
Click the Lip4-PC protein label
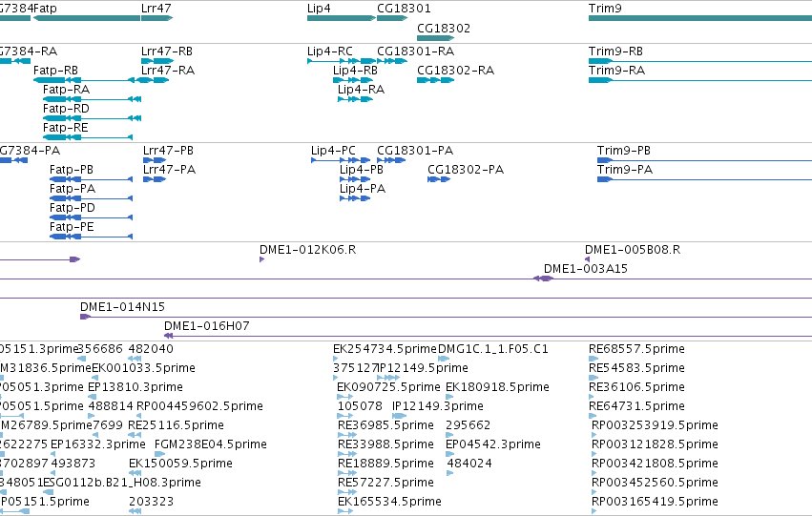pos(334,151)
